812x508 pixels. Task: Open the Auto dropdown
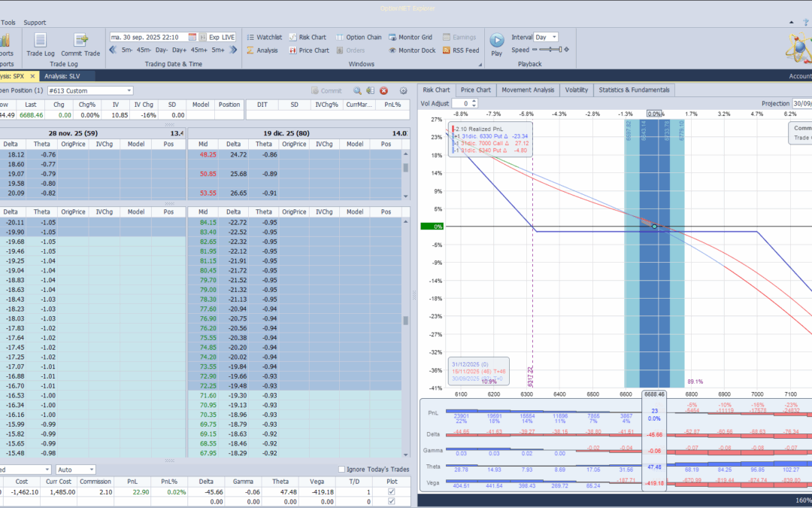(x=90, y=470)
